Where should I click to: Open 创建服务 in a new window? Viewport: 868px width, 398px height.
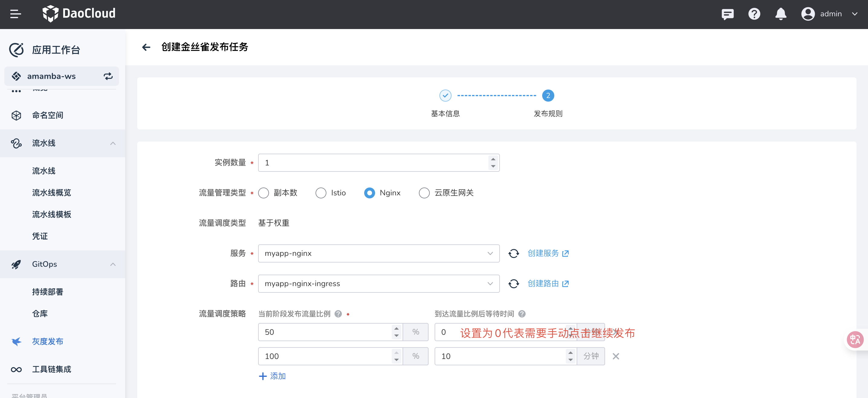[x=543, y=253]
